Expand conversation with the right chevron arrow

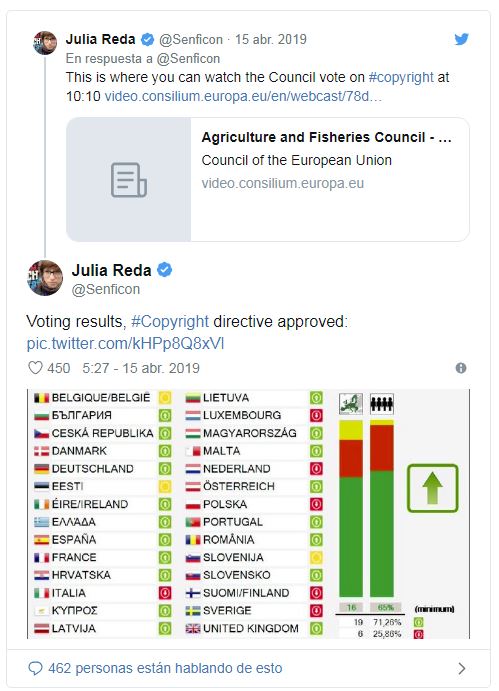pyautogui.click(x=462, y=669)
